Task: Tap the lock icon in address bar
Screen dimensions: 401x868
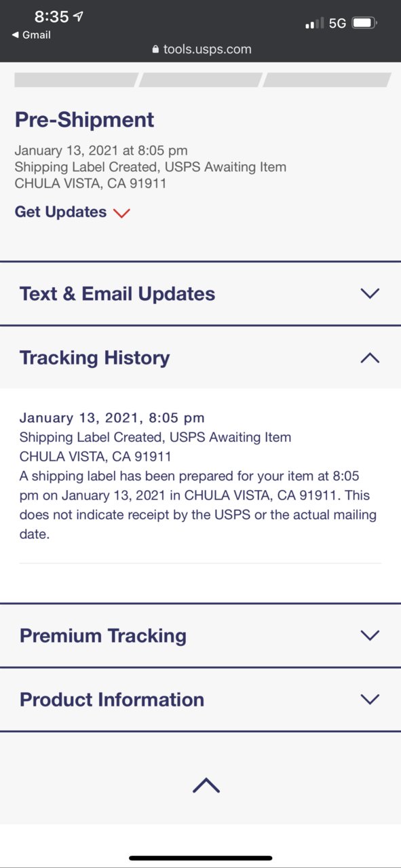Action: point(155,50)
